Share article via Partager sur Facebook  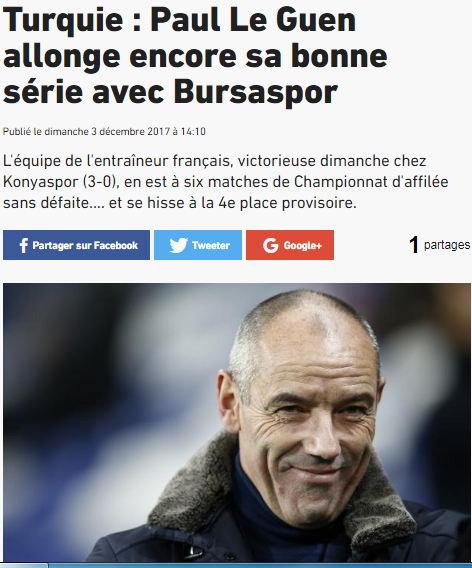pos(76,245)
